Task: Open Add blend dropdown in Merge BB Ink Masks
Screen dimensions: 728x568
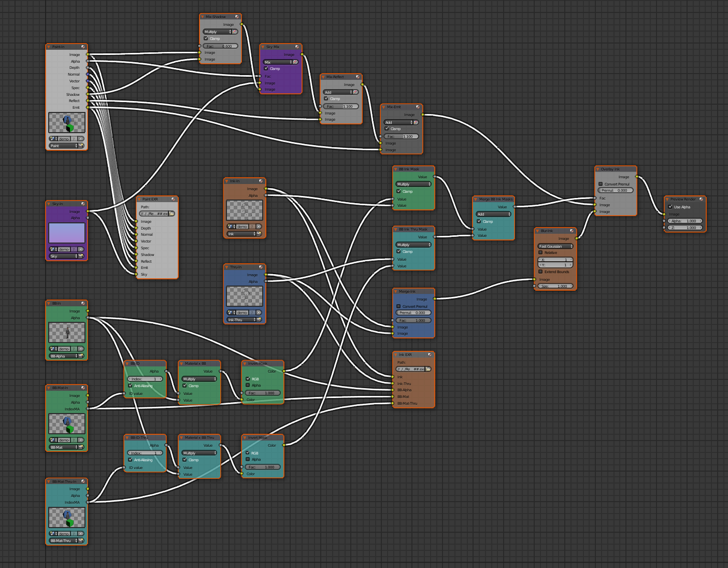Action: (493, 214)
